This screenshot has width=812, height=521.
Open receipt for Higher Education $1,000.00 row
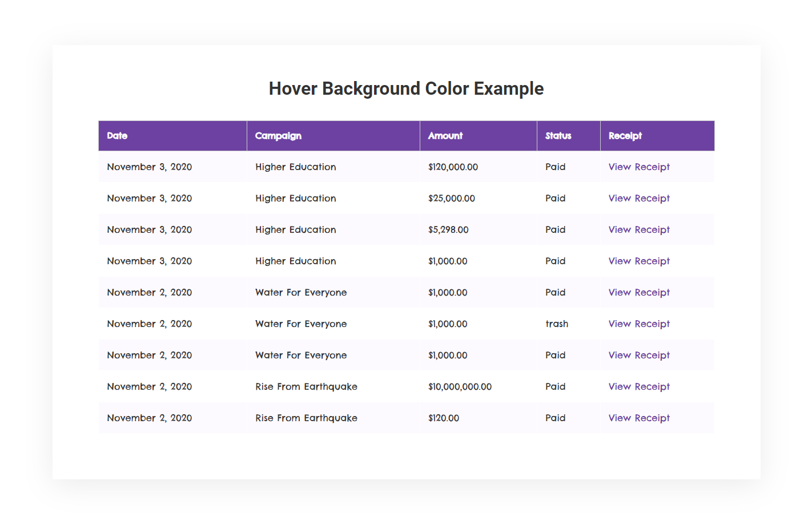point(639,261)
